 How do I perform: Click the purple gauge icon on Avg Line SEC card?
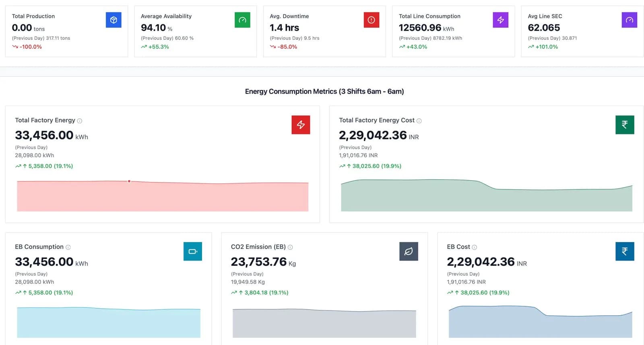pyautogui.click(x=630, y=20)
